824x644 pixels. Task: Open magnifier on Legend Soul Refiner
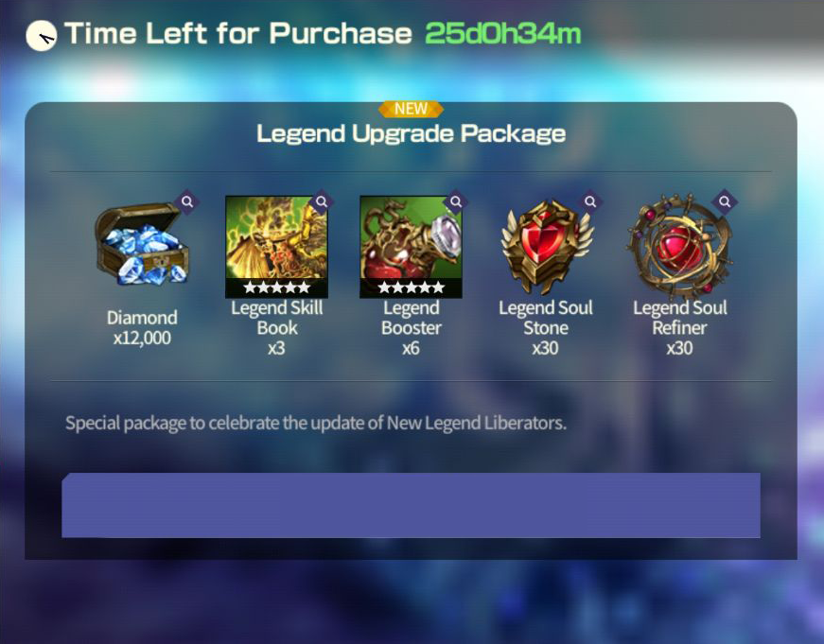coord(725,201)
